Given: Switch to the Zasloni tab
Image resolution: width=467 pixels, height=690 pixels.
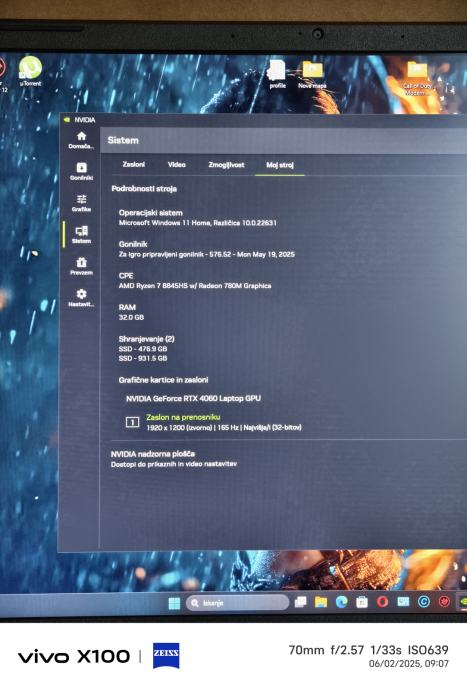Looking at the screenshot, I should tap(133, 165).
